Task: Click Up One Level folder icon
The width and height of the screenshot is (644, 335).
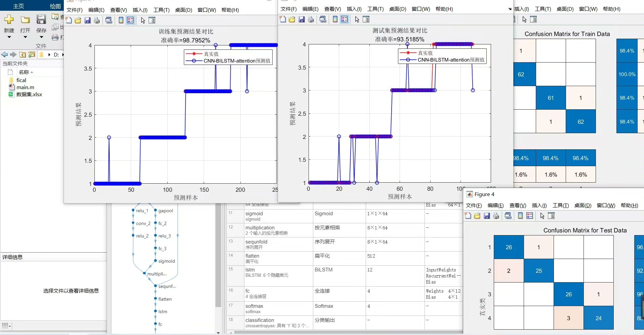Action: 23,54
